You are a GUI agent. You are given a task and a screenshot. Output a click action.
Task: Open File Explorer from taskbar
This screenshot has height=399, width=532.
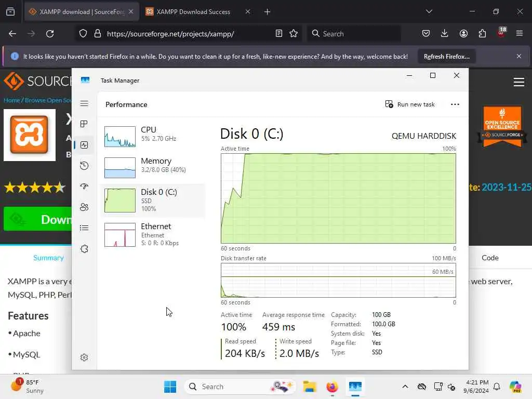coord(310,387)
